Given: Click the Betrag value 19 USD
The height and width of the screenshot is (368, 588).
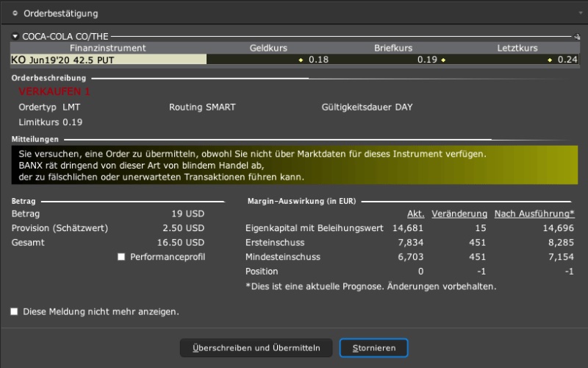Looking at the screenshot, I should 188,213.
